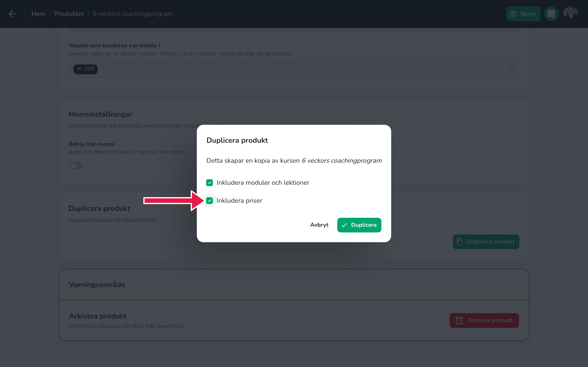
Task: Toggle the Befria från moms switch
Action: coord(76,166)
